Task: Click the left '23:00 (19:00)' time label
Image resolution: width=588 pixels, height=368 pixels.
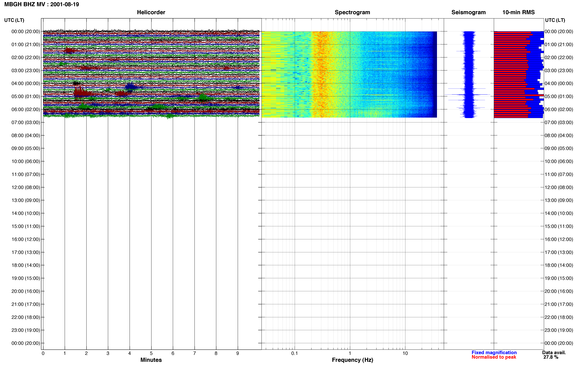Action: pyautogui.click(x=26, y=330)
